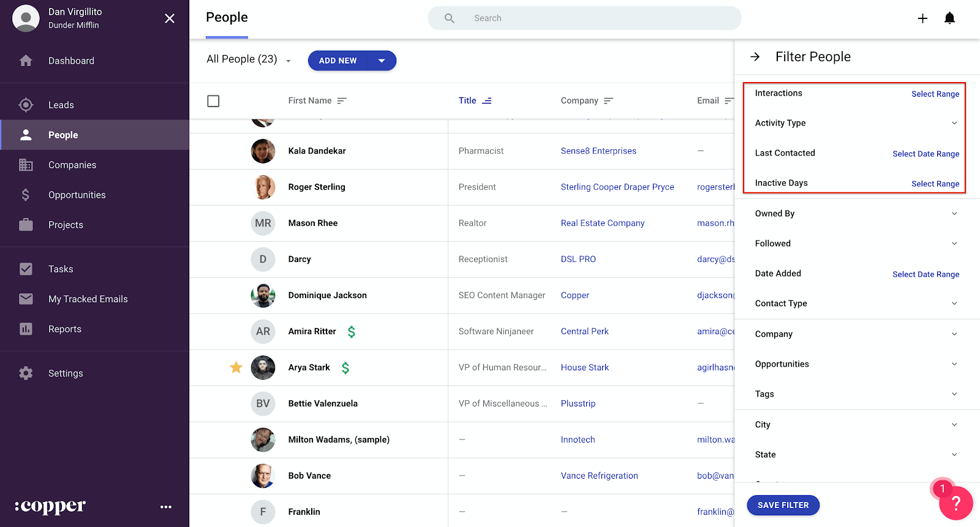Expand the Opportunities filter dropdown
The image size is (980, 527).
pyautogui.click(x=954, y=364)
